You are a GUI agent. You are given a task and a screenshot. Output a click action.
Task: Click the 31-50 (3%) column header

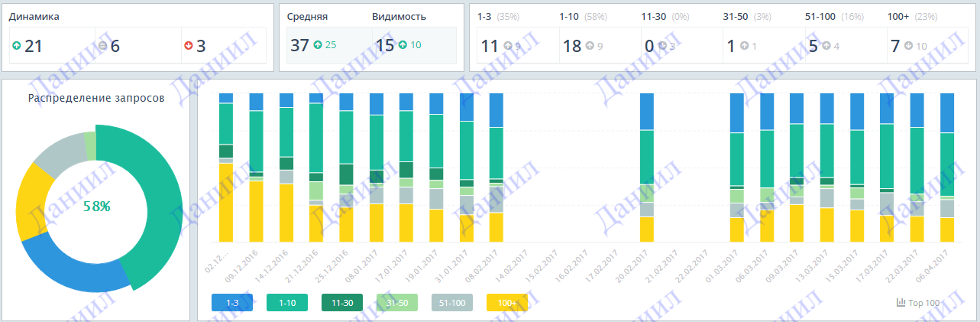point(746,16)
